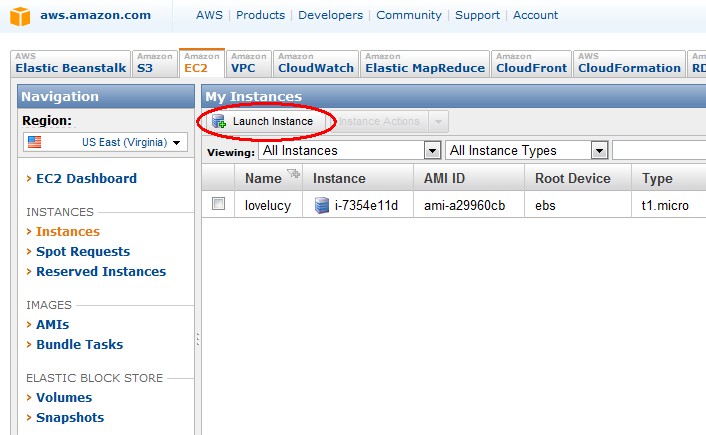Image resolution: width=706 pixels, height=435 pixels.
Task: Open the Elastic MapReduce tab
Action: pos(425,63)
